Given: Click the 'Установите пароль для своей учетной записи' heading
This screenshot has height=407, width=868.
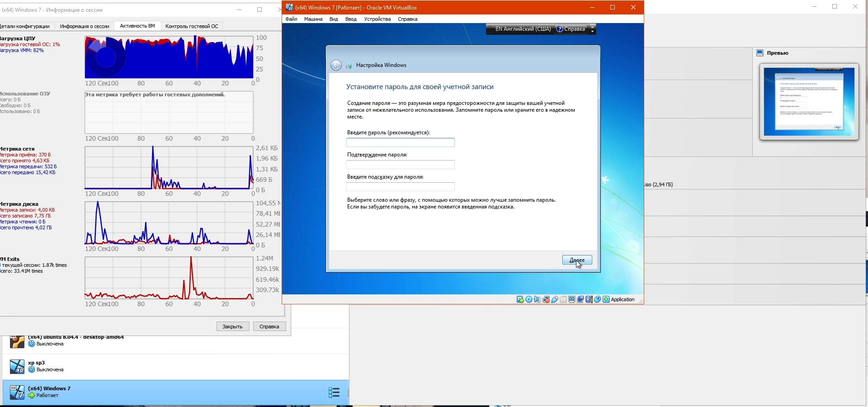Looking at the screenshot, I should tap(420, 87).
